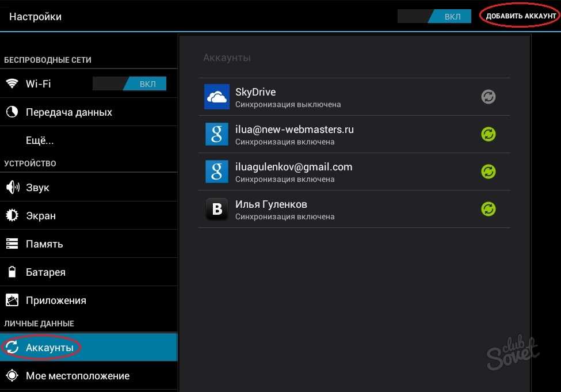
Task: Open Мое местоположение settings
Action: click(x=77, y=376)
